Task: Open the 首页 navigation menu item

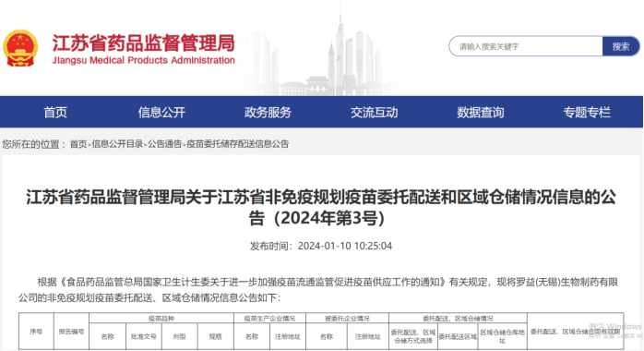Action: (x=55, y=112)
